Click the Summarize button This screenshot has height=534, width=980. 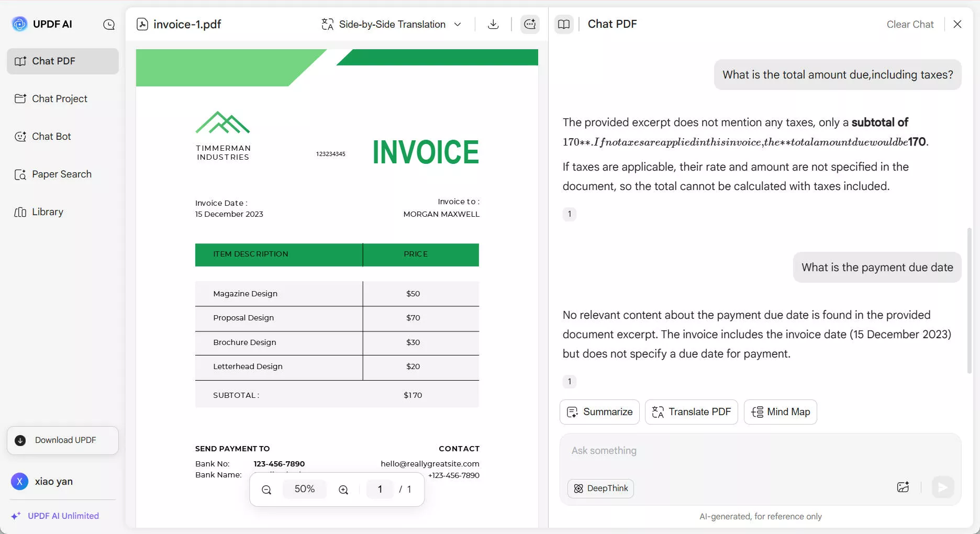(x=599, y=412)
